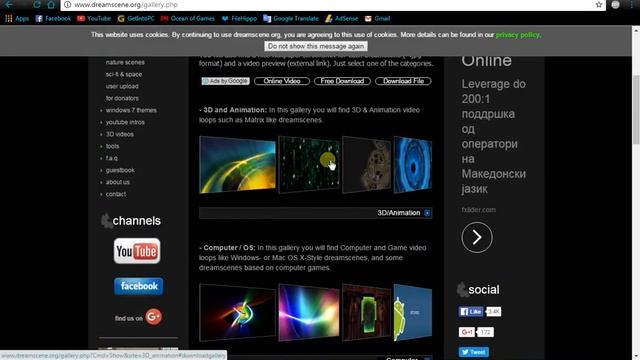640x360 pixels.
Task: Click the page vertical scrollbar thumb
Action: tap(636, 109)
